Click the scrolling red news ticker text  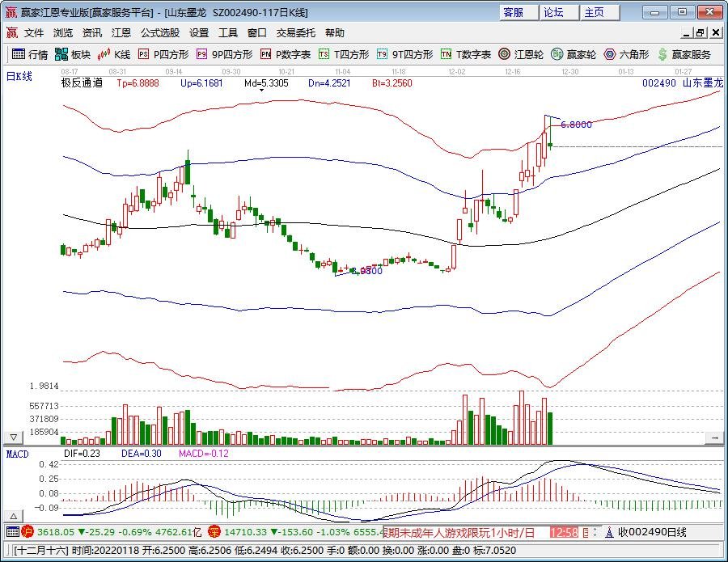tap(459, 532)
